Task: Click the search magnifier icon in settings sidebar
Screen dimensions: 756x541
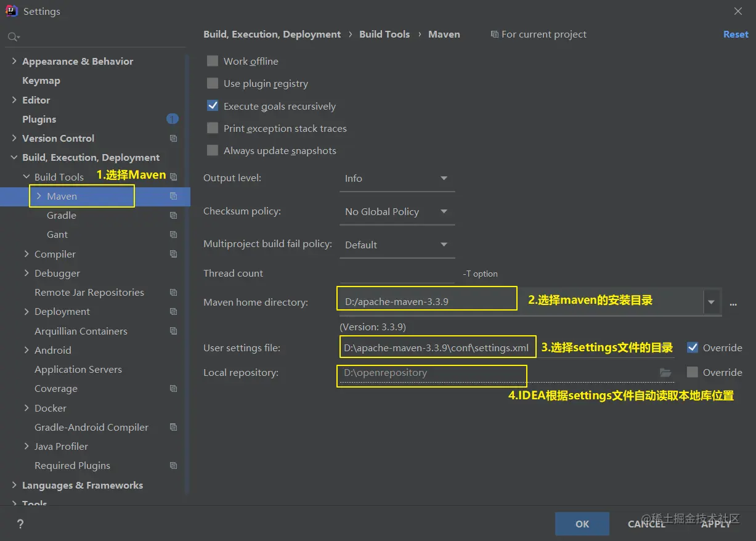Action: click(13, 38)
